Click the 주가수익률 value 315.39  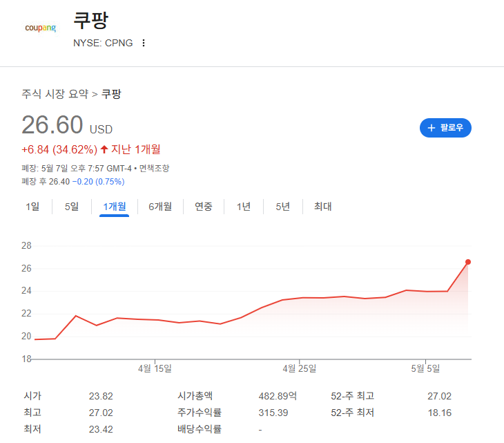273,413
